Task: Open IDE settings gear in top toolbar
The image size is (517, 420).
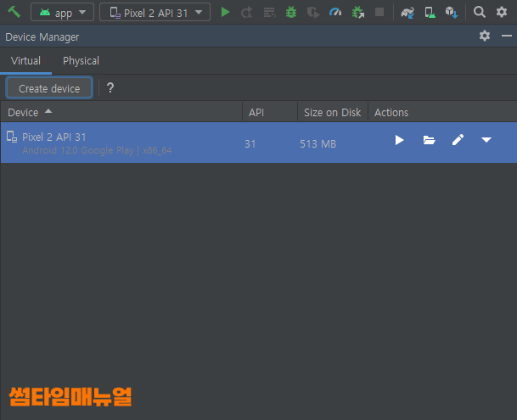Action: point(502,12)
